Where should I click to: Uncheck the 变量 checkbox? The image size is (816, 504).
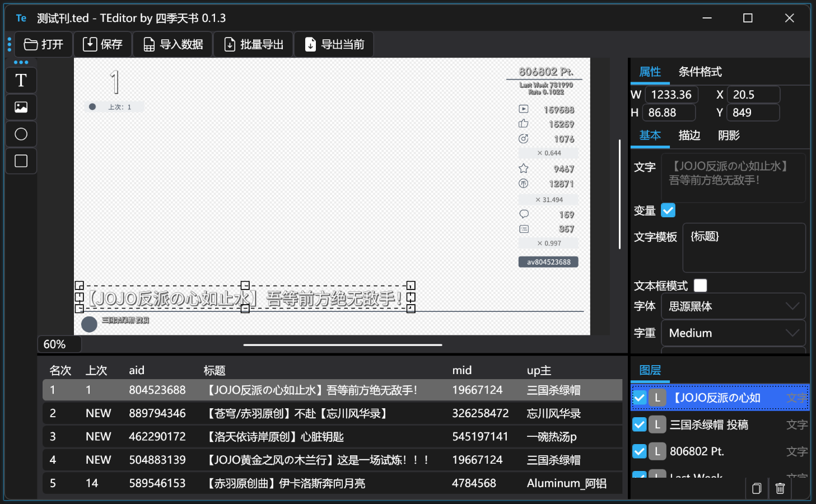[x=668, y=210]
